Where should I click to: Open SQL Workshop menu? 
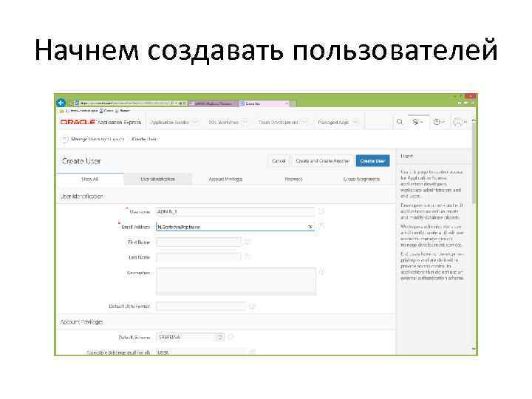click(224, 122)
